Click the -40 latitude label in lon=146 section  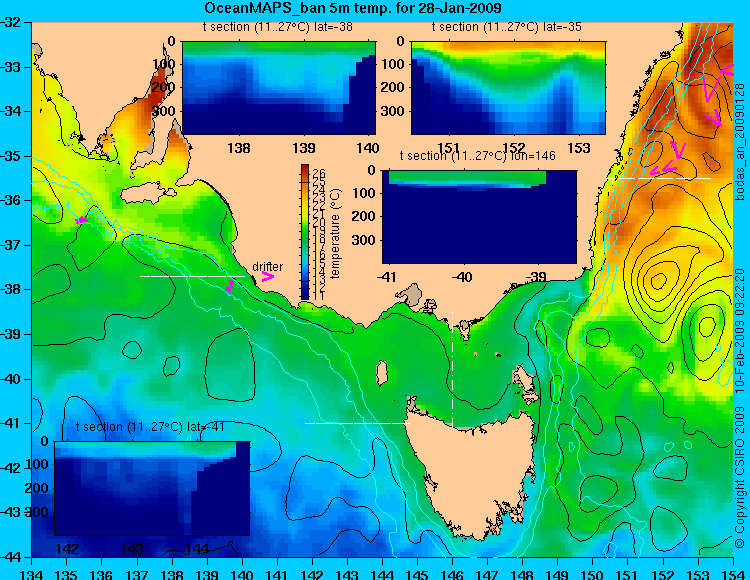[x=462, y=277]
